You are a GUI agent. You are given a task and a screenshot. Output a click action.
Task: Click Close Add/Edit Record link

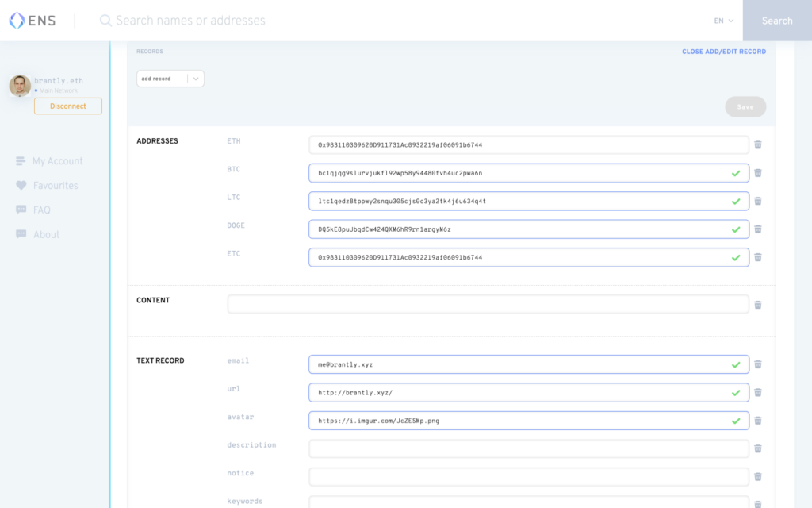point(723,52)
